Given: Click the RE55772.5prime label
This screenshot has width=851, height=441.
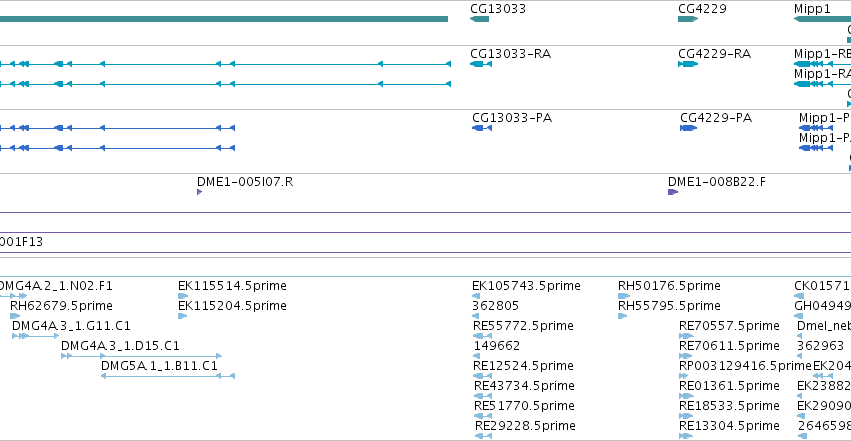Looking at the screenshot, I should pos(523,325).
